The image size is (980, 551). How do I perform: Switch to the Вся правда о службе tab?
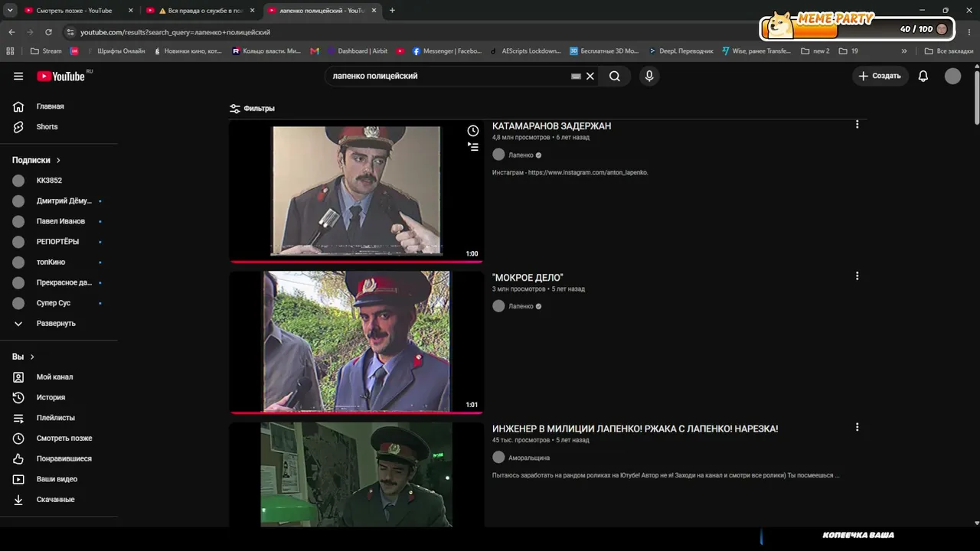201,11
